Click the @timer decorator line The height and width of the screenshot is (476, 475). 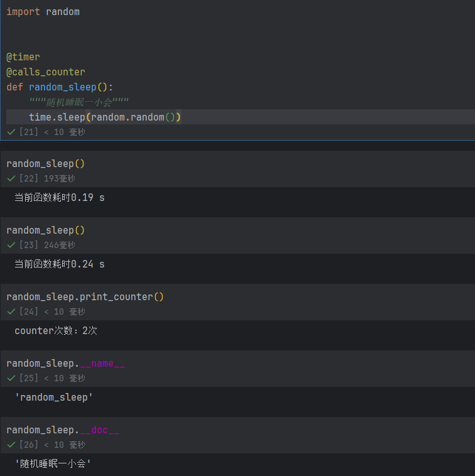[x=23, y=57]
